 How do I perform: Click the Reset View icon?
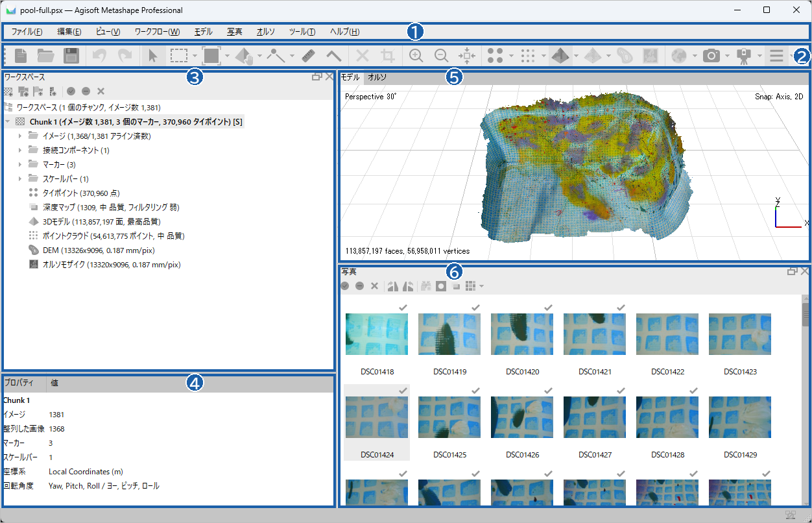(466, 56)
